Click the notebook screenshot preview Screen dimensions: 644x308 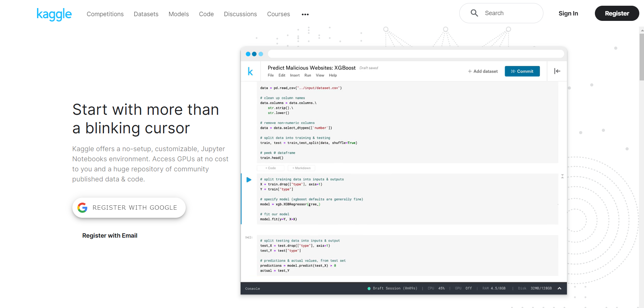click(404, 171)
